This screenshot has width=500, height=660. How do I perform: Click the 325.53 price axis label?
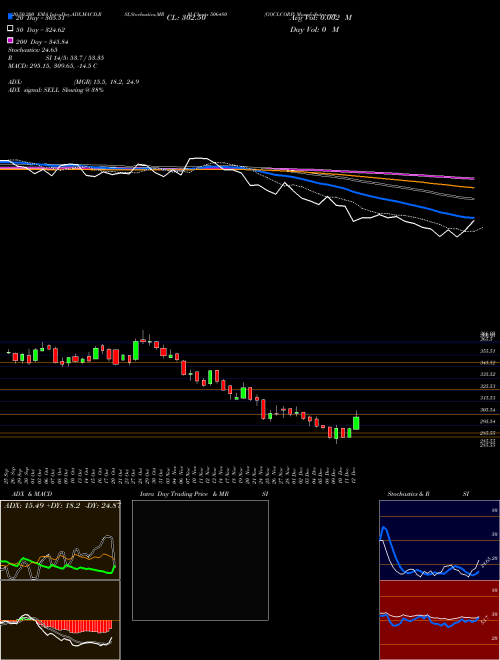tap(490, 386)
